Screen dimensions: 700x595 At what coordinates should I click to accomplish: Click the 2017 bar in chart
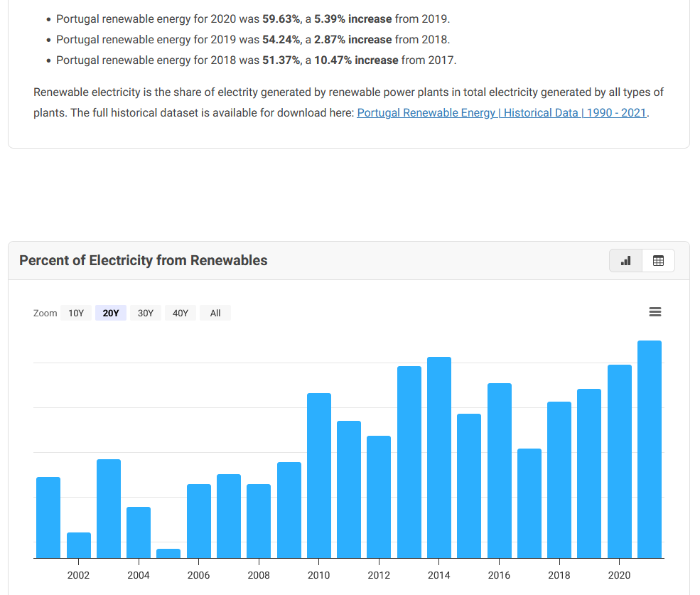[x=529, y=503]
